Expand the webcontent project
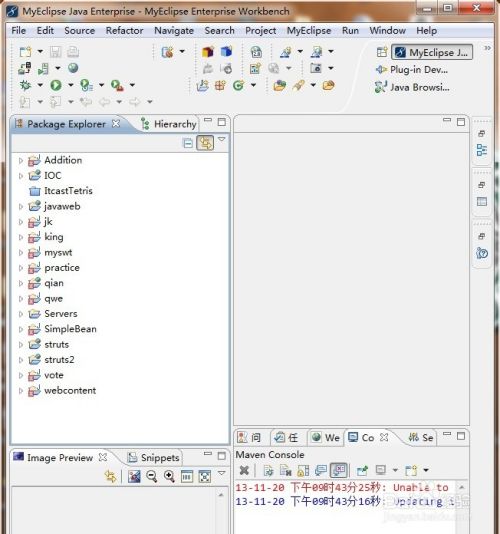 pos(21,391)
